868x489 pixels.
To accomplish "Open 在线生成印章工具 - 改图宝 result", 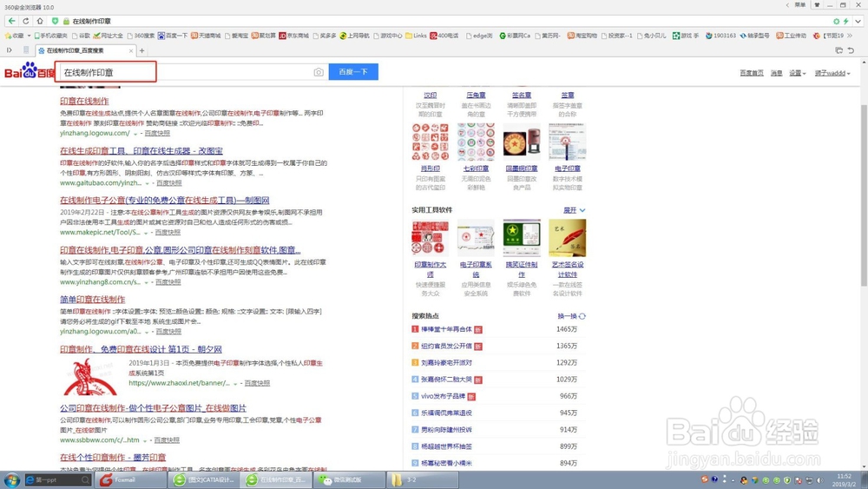I will (141, 150).
